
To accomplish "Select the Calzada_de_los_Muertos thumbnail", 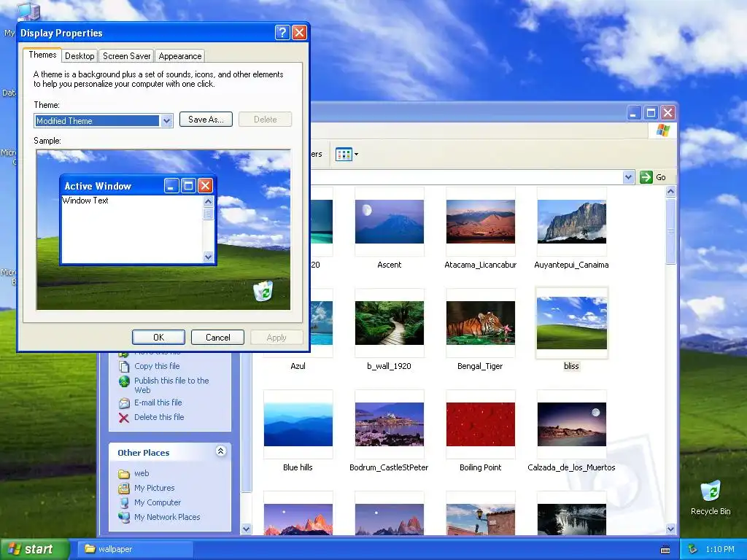I will click(x=572, y=424).
